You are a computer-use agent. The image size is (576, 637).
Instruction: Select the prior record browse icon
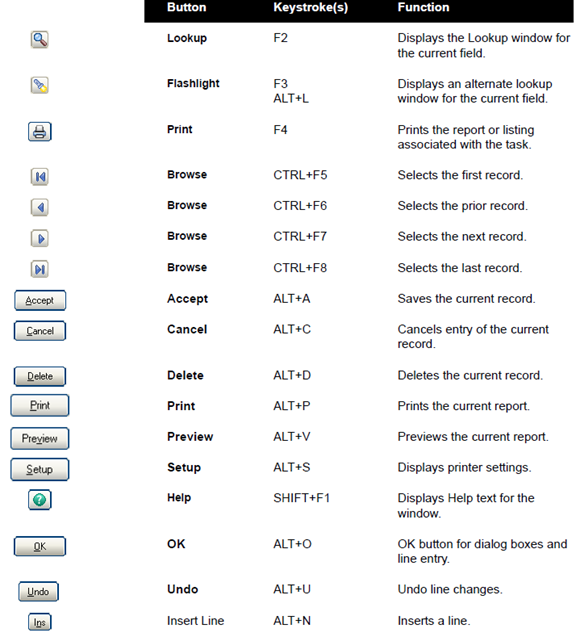pyautogui.click(x=39, y=208)
